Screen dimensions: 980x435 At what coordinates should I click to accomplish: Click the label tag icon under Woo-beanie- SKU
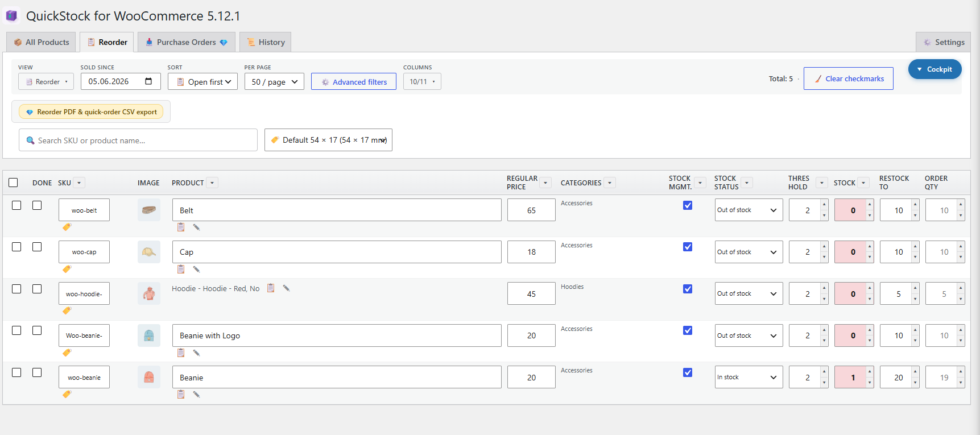click(67, 353)
